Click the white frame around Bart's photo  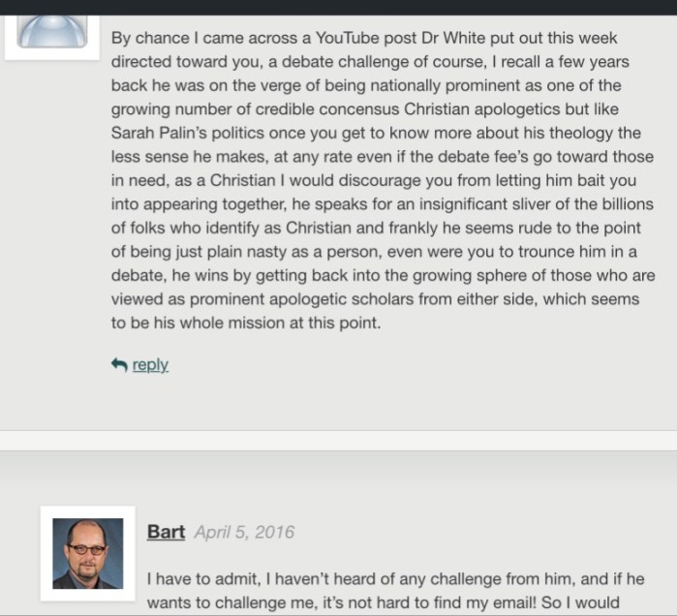pyautogui.click(x=87, y=553)
